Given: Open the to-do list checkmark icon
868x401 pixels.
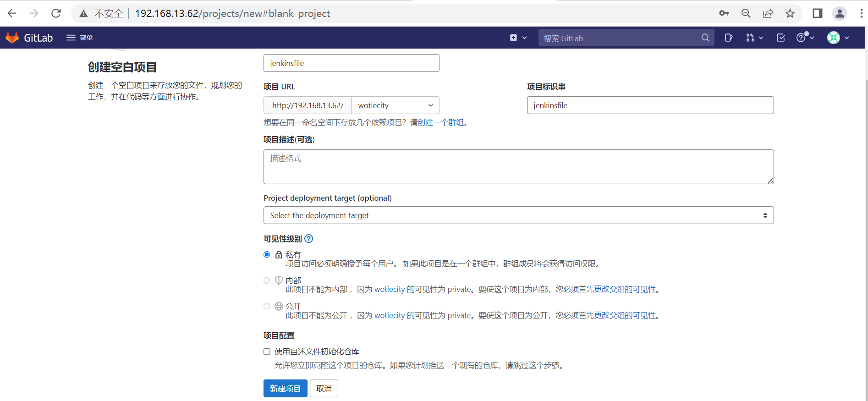Looking at the screenshot, I should pos(781,38).
